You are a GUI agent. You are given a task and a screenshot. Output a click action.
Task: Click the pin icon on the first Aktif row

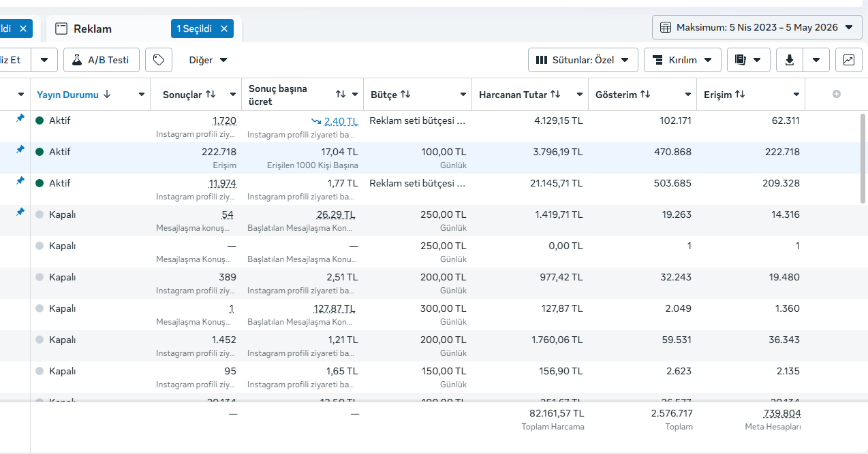point(20,118)
